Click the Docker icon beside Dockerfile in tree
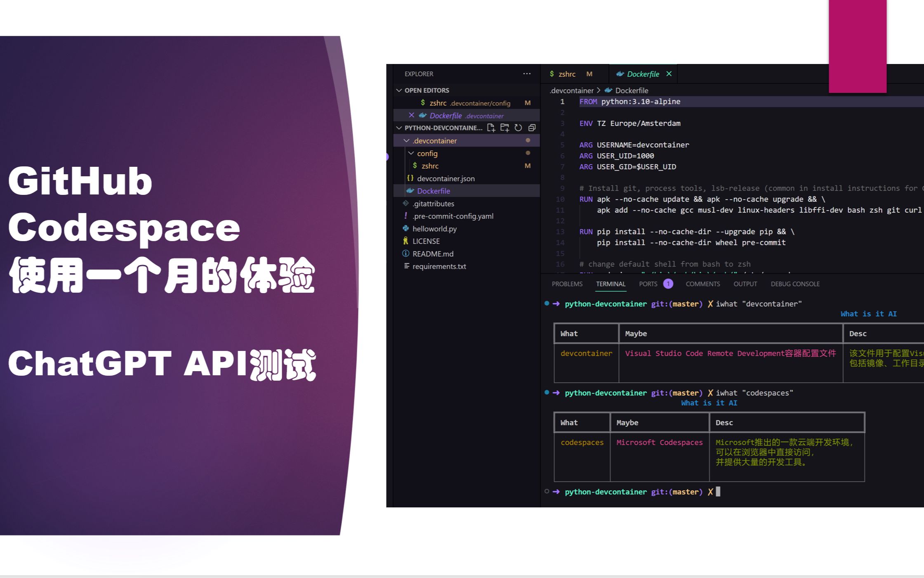 click(410, 191)
